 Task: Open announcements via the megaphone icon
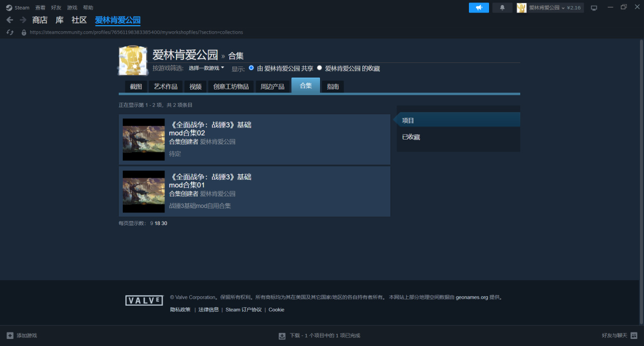479,8
